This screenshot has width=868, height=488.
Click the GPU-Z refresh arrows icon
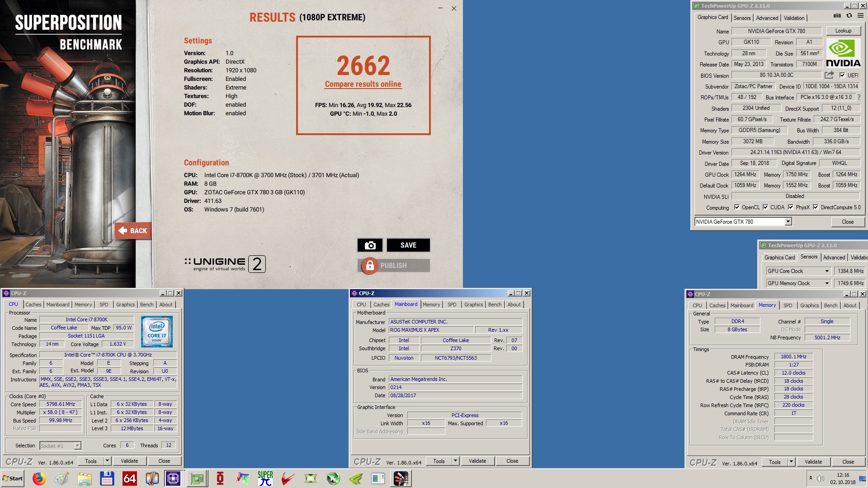coord(849,16)
